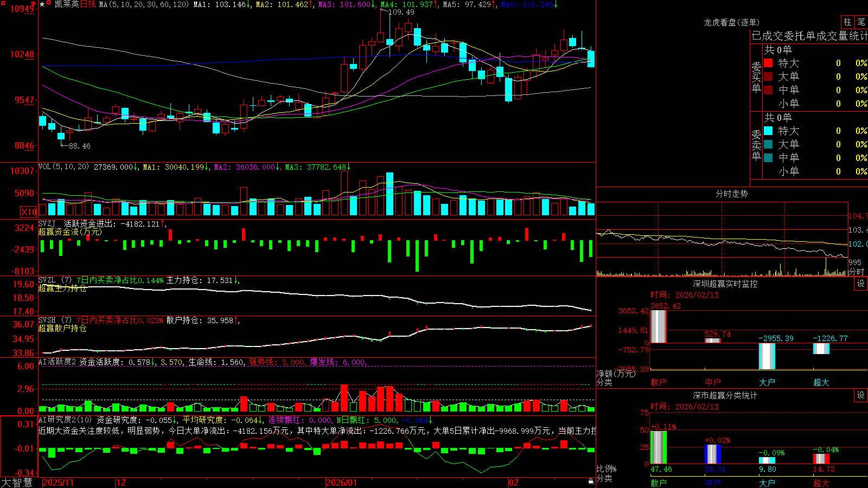Click the red 特大 buy-order color swatch
The width and height of the screenshot is (868, 488).
tap(768, 63)
